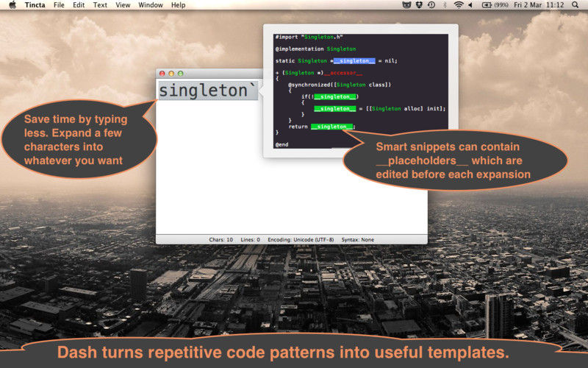Click the Chars: 10 status entry
The image size is (588, 368).
221,240
